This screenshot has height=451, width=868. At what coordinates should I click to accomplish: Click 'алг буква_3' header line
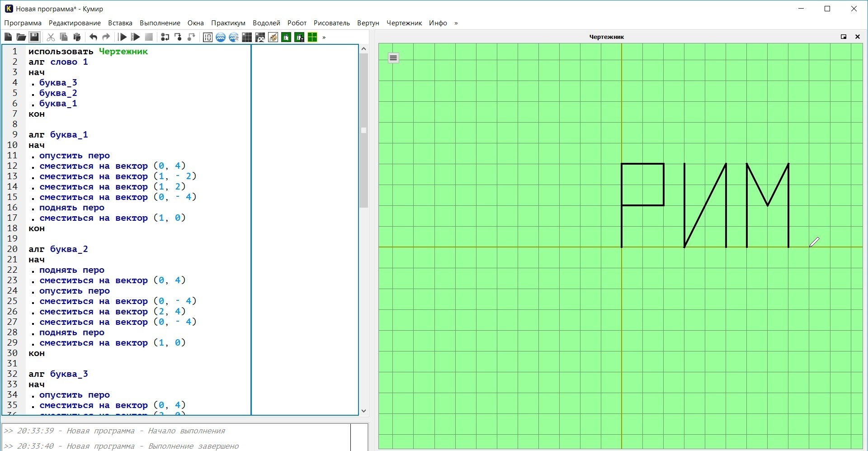(58, 374)
